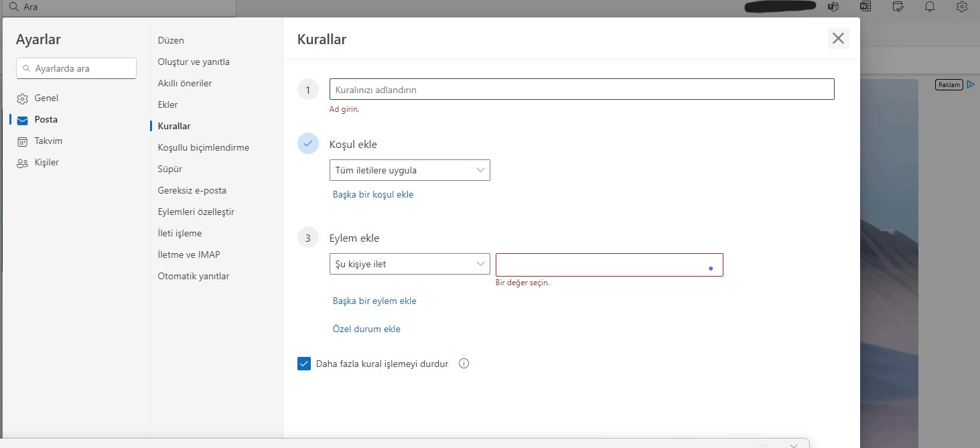Focus the Ayarlarda ara search field
The width and height of the screenshot is (980, 448).
click(76, 68)
